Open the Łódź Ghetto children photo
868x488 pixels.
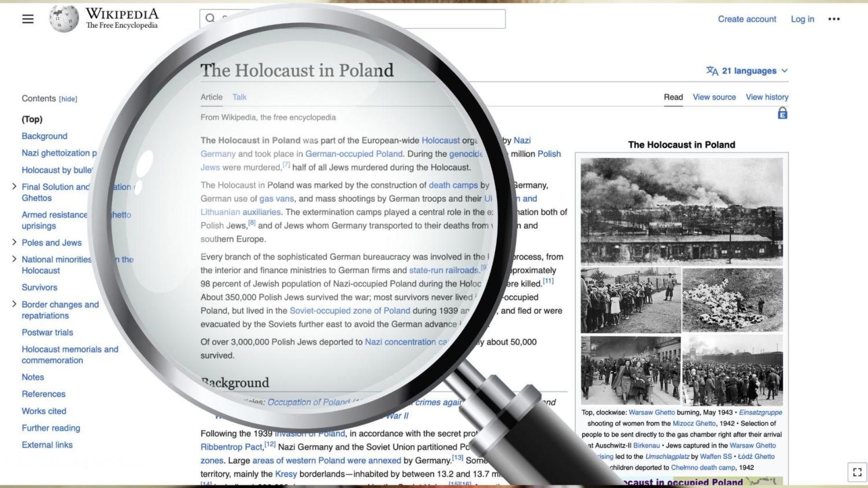631,300
